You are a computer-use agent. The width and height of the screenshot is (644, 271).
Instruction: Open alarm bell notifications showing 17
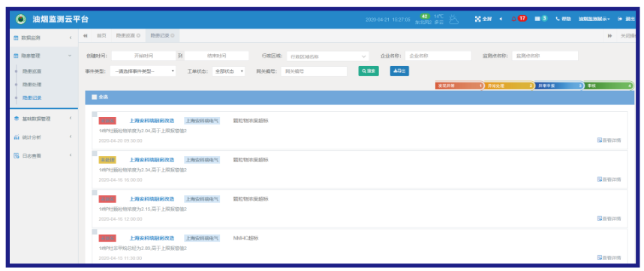(x=513, y=19)
